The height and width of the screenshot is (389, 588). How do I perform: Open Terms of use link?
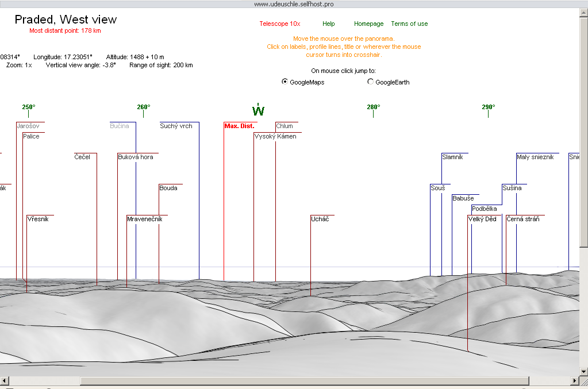point(409,24)
